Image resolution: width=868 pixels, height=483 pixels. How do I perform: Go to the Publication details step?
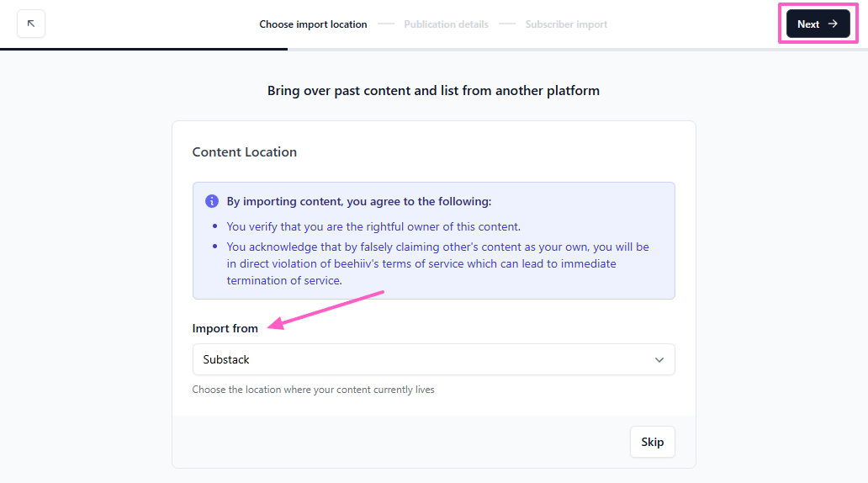click(446, 24)
